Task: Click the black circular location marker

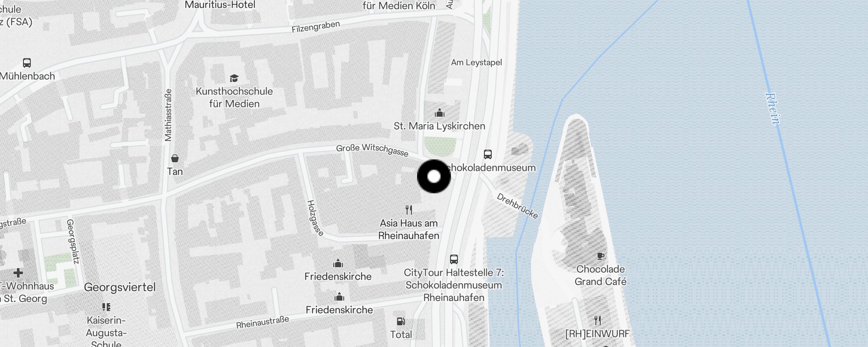Action: pyautogui.click(x=434, y=177)
